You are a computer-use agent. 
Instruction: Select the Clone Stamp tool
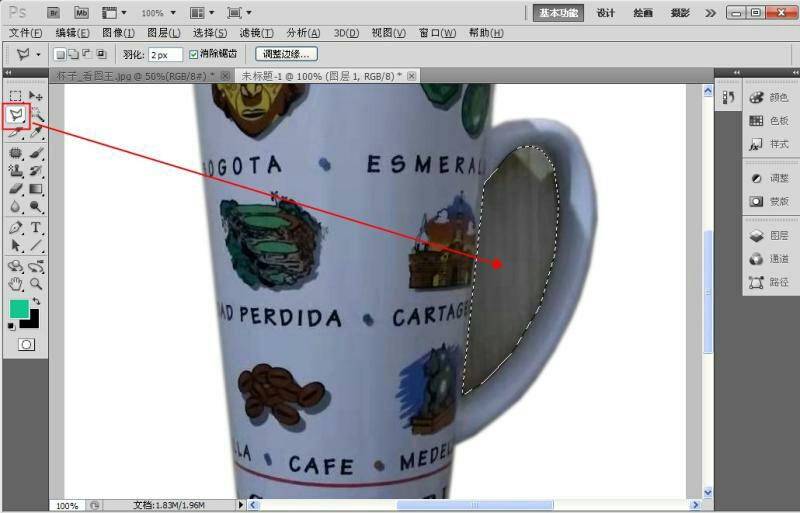(x=15, y=170)
